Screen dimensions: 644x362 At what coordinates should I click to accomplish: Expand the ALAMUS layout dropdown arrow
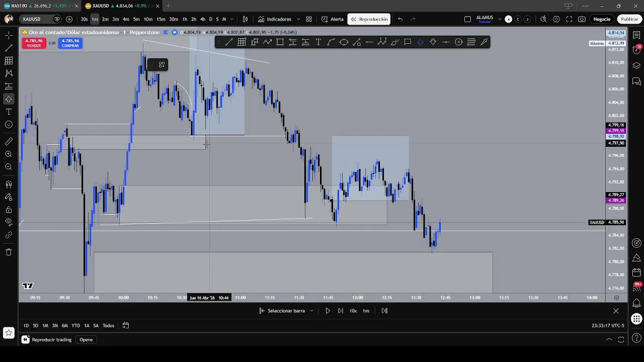tap(500, 19)
